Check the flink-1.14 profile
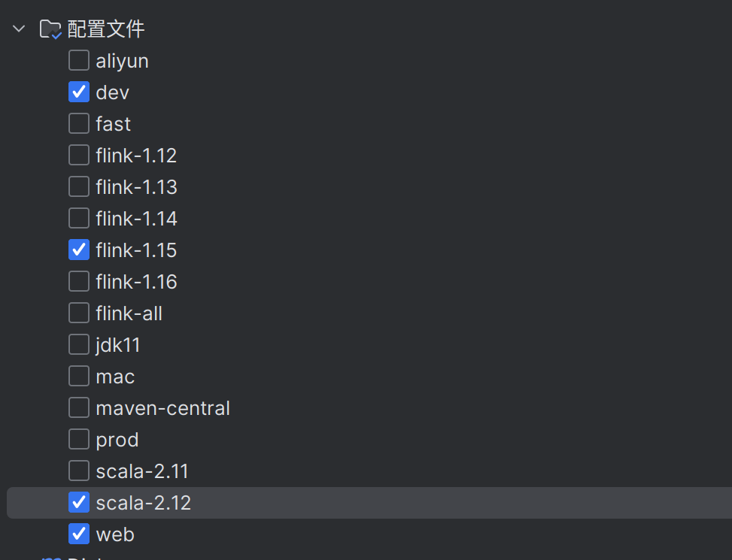 [x=79, y=218]
